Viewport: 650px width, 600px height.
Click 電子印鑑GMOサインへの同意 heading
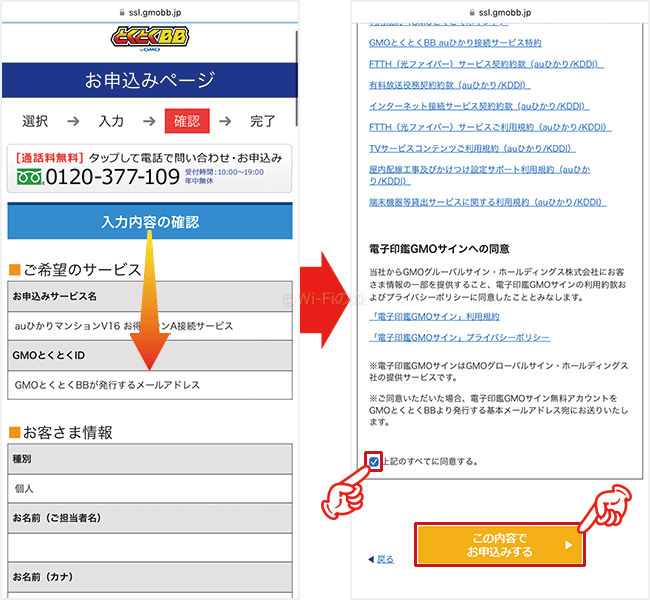(x=439, y=249)
